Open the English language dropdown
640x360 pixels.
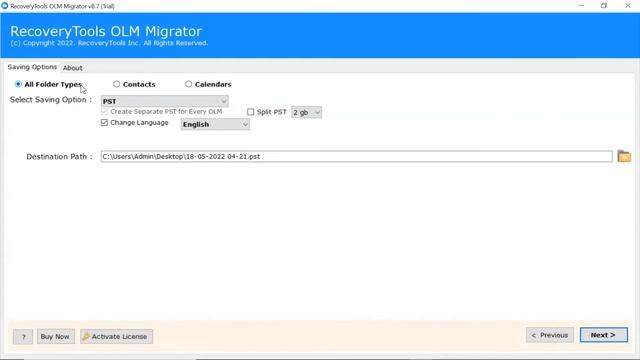click(x=215, y=124)
